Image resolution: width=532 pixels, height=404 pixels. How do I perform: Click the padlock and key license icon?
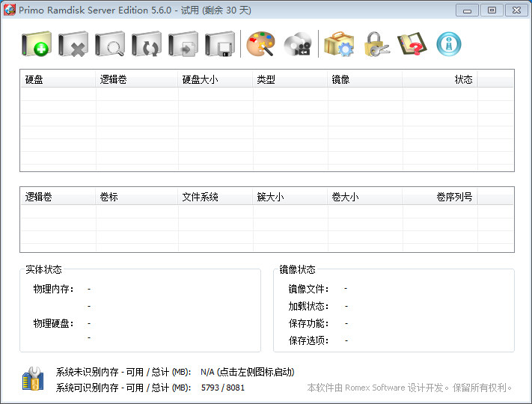(x=376, y=44)
